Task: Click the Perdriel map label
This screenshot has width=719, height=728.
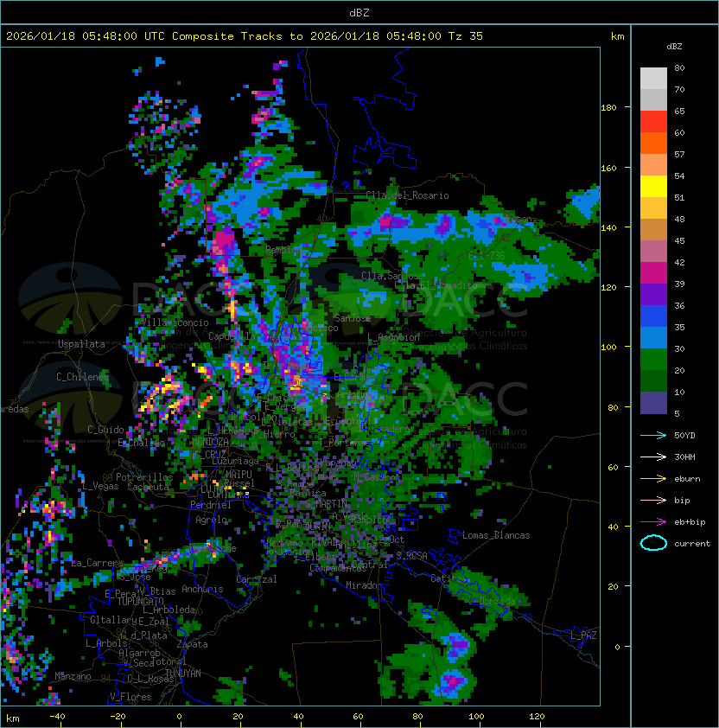Action: coord(211,505)
